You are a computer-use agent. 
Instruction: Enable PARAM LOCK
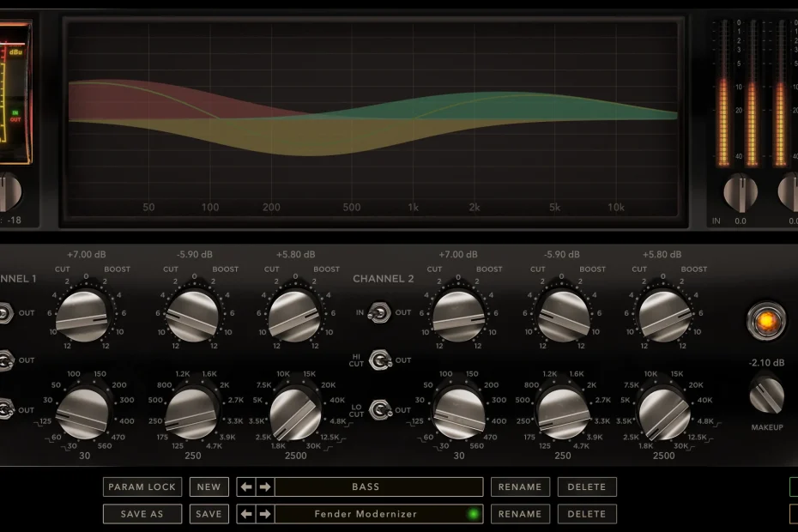(x=142, y=487)
